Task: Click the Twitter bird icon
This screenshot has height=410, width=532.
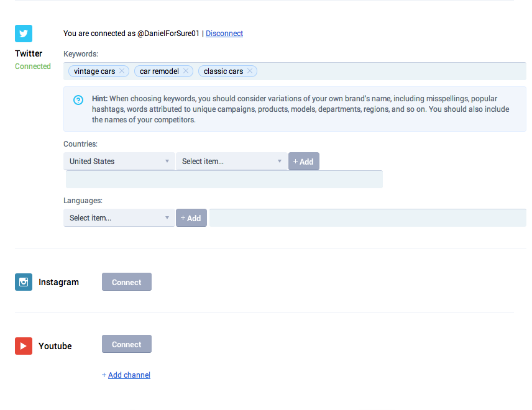Action: click(x=23, y=34)
